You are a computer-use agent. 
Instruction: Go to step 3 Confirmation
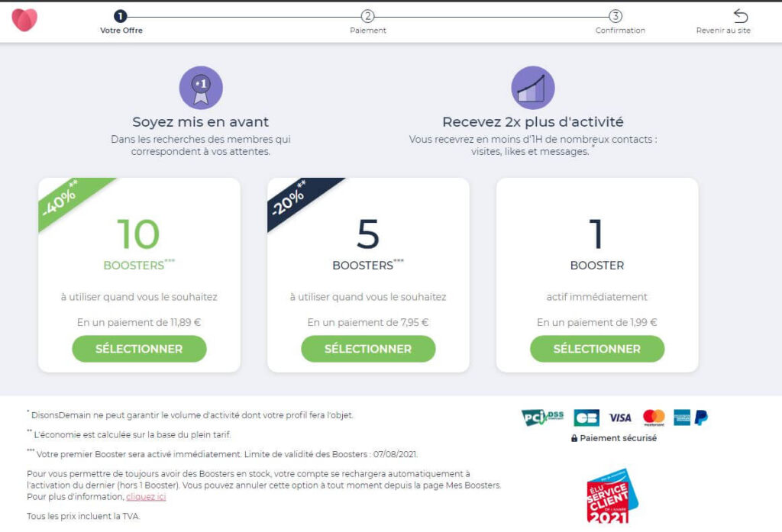(x=616, y=16)
